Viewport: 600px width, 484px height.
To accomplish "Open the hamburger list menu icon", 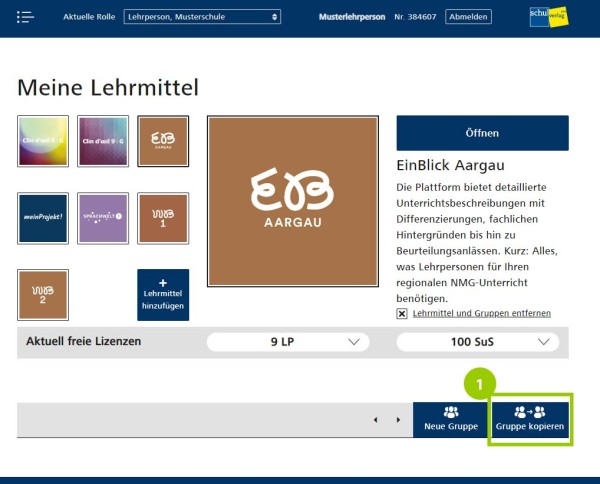I will click(x=26, y=17).
